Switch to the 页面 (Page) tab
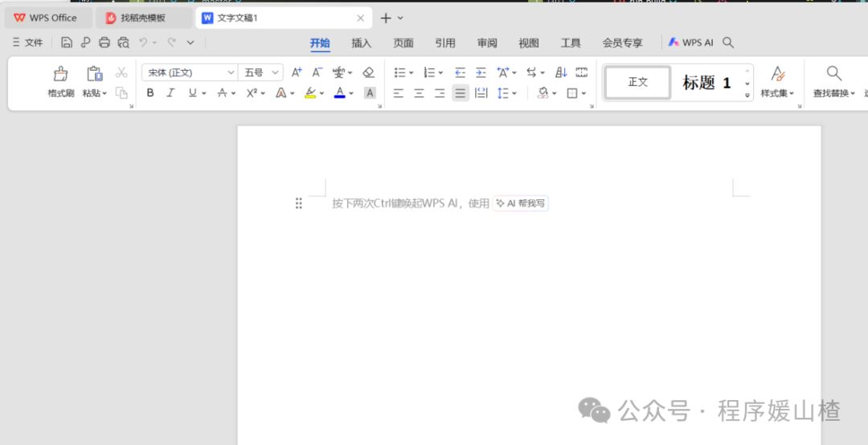The height and width of the screenshot is (445, 868). (x=403, y=43)
